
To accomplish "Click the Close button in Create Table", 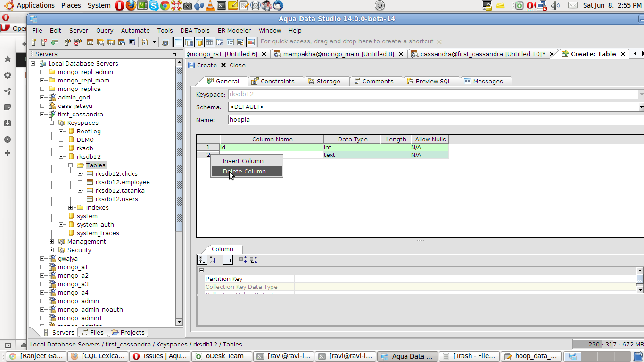I will [x=233, y=65].
